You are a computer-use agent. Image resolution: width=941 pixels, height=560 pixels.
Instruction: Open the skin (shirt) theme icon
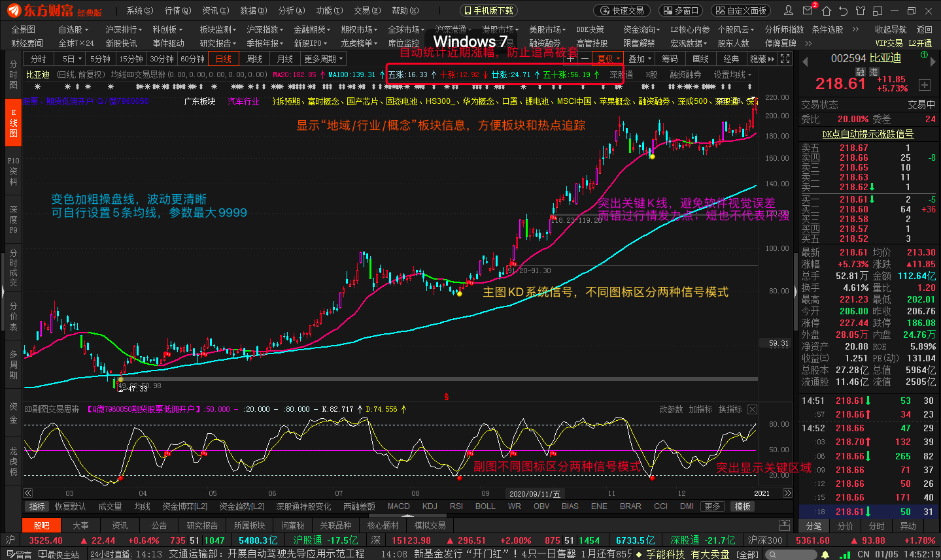[861, 10]
